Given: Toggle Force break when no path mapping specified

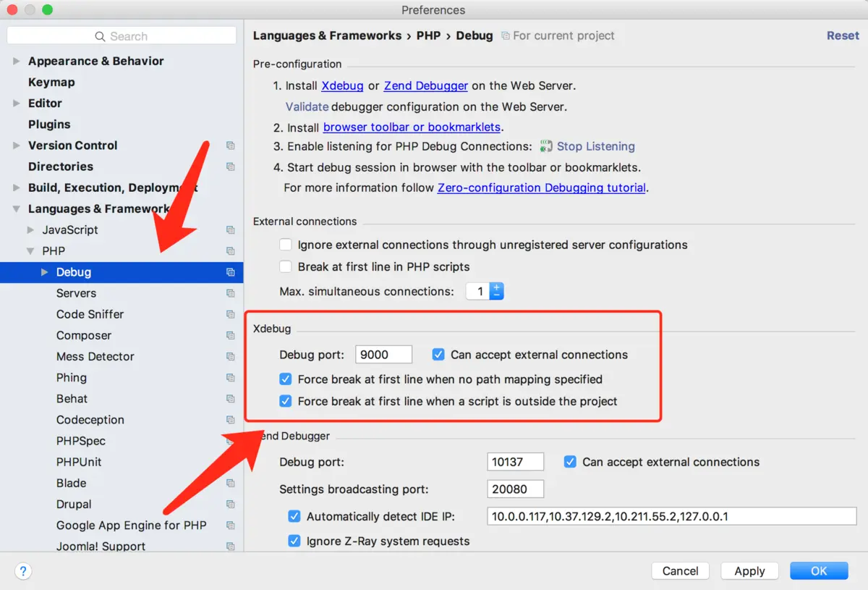Looking at the screenshot, I should (286, 379).
